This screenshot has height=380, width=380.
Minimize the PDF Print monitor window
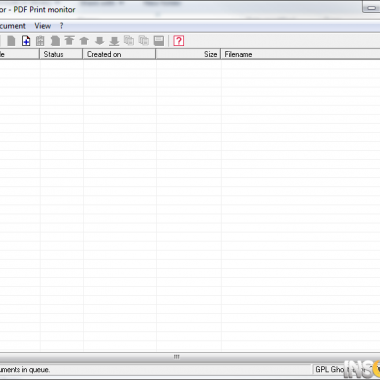[x=371, y=8]
